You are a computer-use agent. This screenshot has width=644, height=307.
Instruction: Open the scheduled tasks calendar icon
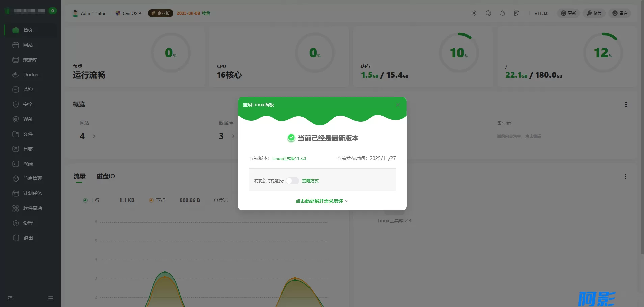tap(16, 193)
